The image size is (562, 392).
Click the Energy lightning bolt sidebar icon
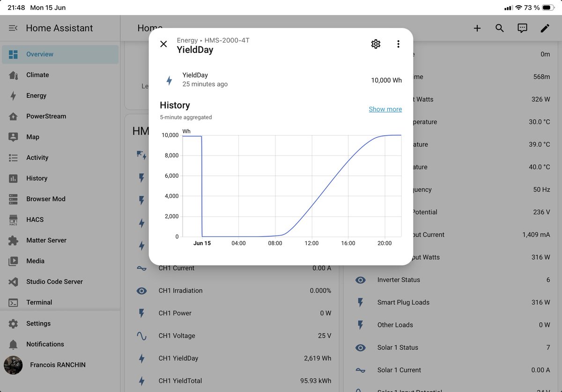point(13,95)
